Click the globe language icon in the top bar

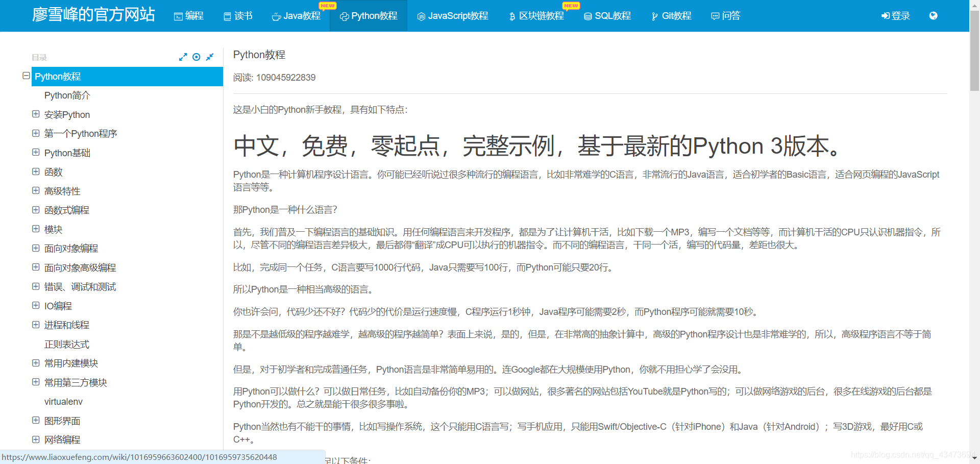(x=933, y=16)
